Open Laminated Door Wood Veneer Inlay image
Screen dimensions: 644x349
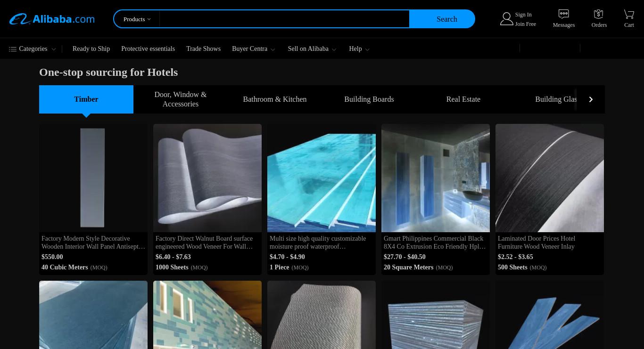click(x=550, y=178)
